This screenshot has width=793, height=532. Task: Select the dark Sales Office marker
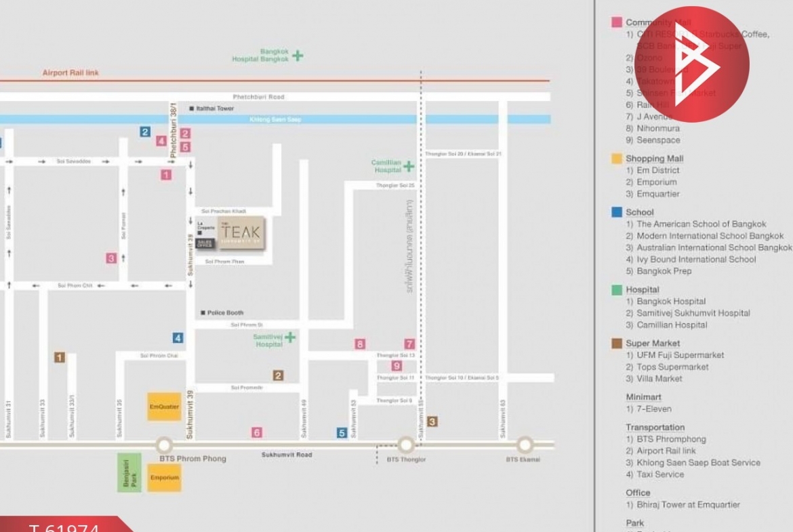(205, 243)
